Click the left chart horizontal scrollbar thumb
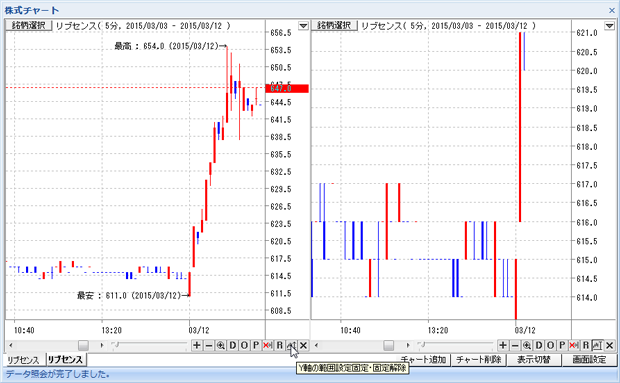Image resolution: width=620 pixels, height=383 pixels. (x=83, y=345)
